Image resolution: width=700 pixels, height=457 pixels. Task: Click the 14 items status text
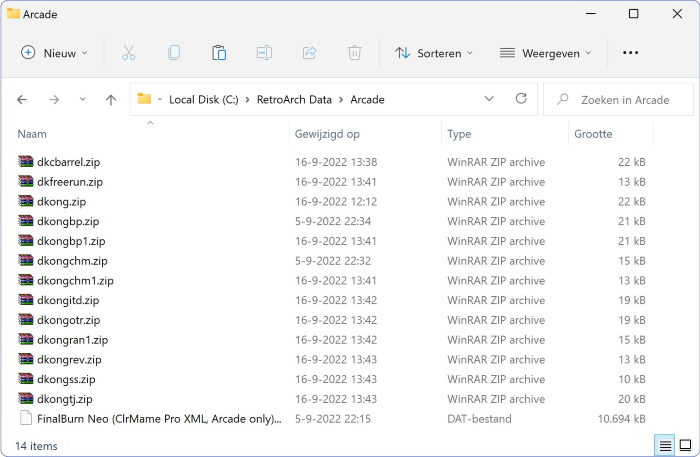(37, 446)
